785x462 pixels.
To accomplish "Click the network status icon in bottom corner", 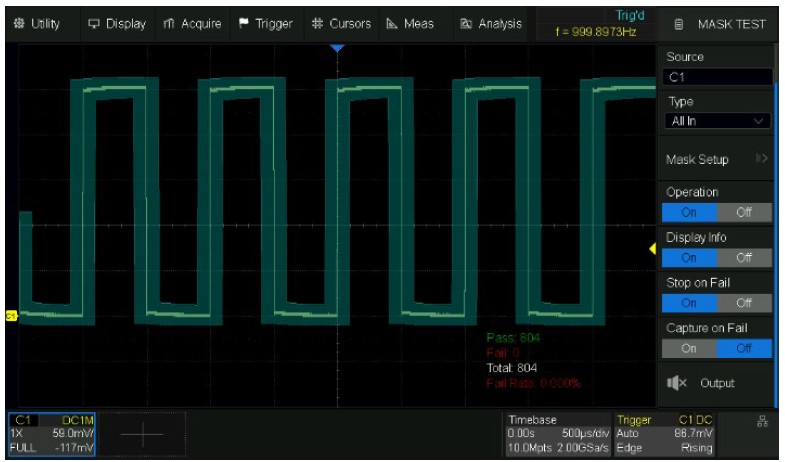I will point(763,422).
